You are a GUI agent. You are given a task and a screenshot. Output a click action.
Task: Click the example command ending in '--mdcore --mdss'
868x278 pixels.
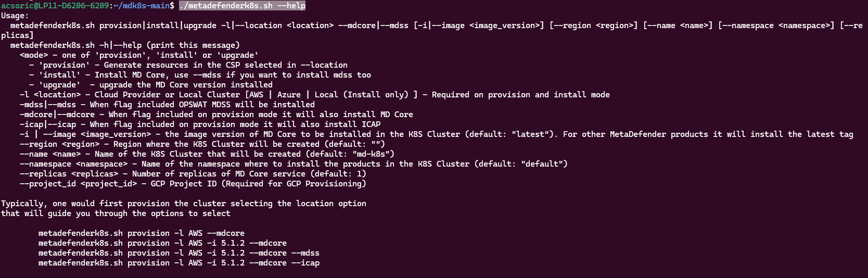[x=179, y=253]
